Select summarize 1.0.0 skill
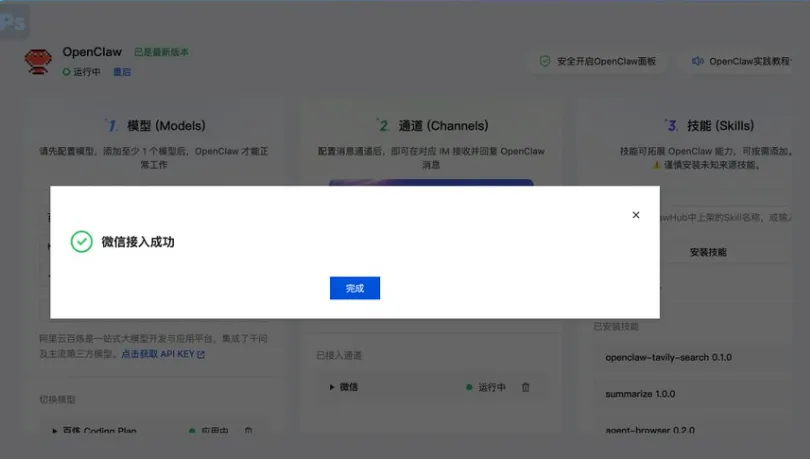The height and width of the screenshot is (459, 810). [640, 394]
